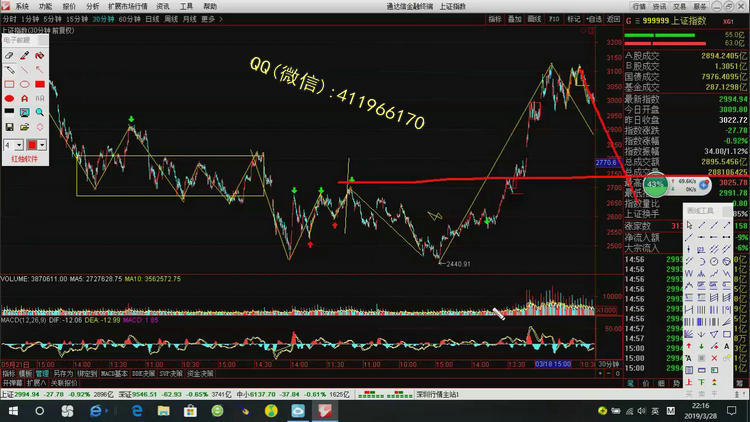Select the 另存为 option below chart
The height and width of the screenshot is (422, 750).
pyautogui.click(x=63, y=374)
